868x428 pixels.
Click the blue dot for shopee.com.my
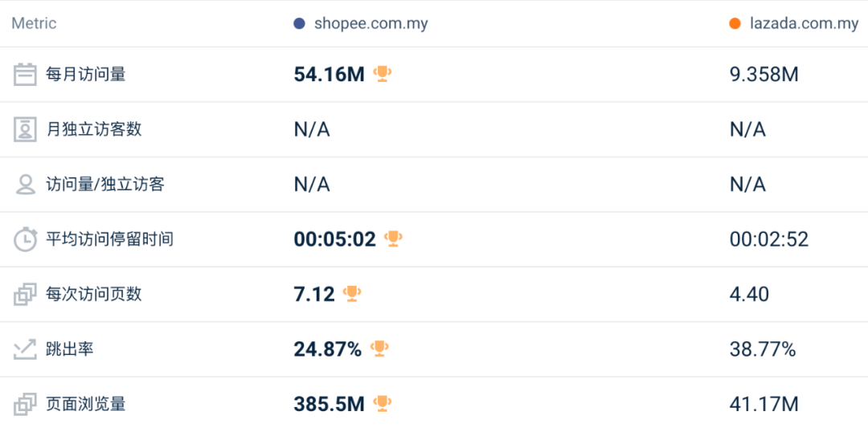click(x=300, y=24)
